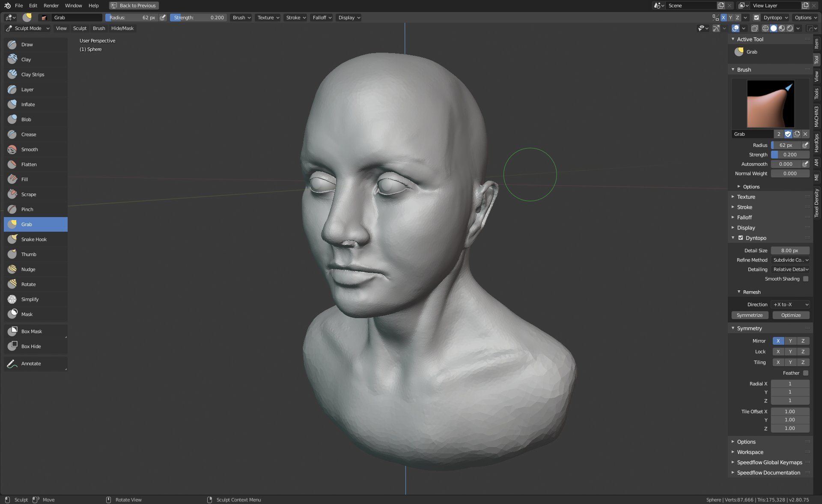
Task: Click Back to Previous button
Action: pos(134,6)
